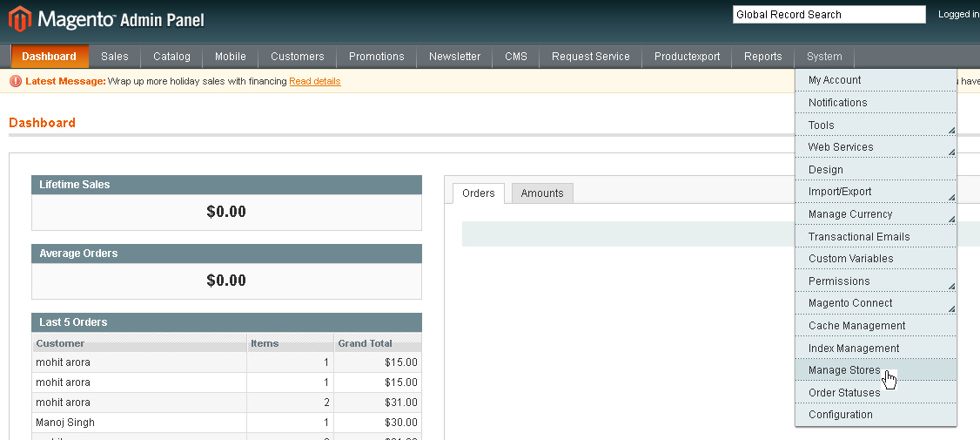
Task: Open the Productexport menu
Action: [687, 57]
